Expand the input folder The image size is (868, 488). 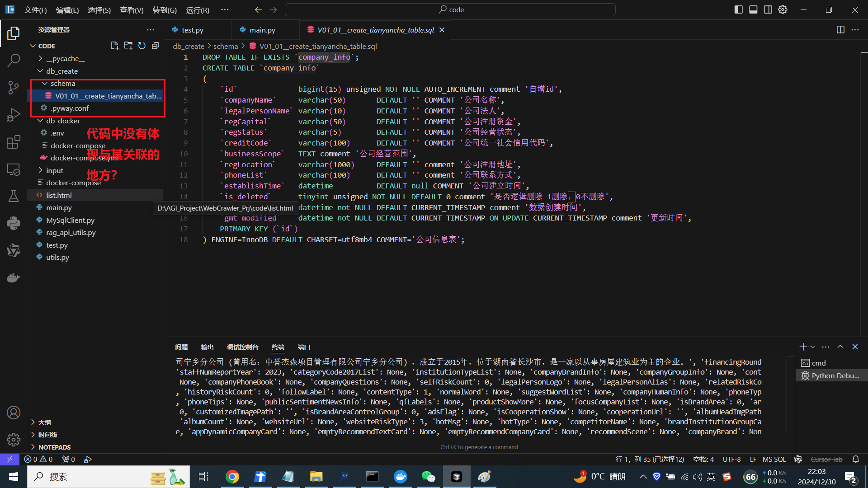click(x=54, y=170)
